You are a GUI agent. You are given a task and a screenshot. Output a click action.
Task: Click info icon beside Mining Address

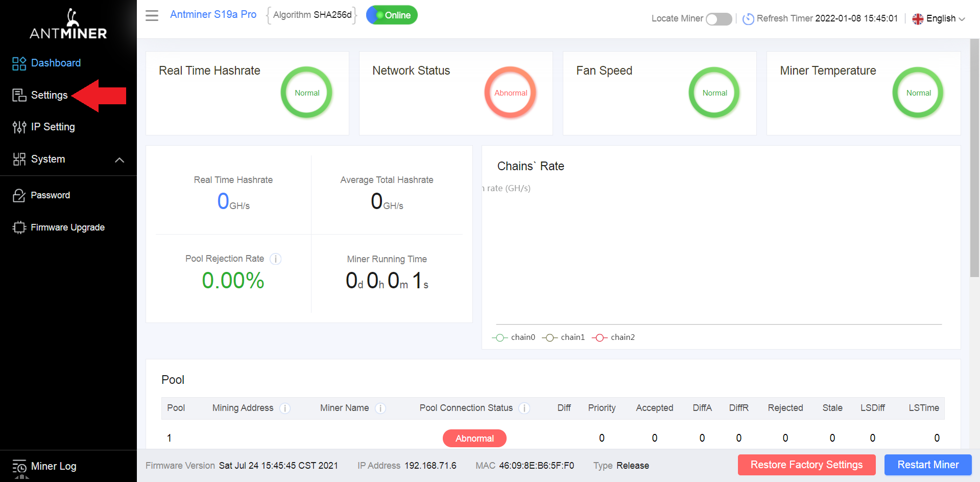pos(285,408)
